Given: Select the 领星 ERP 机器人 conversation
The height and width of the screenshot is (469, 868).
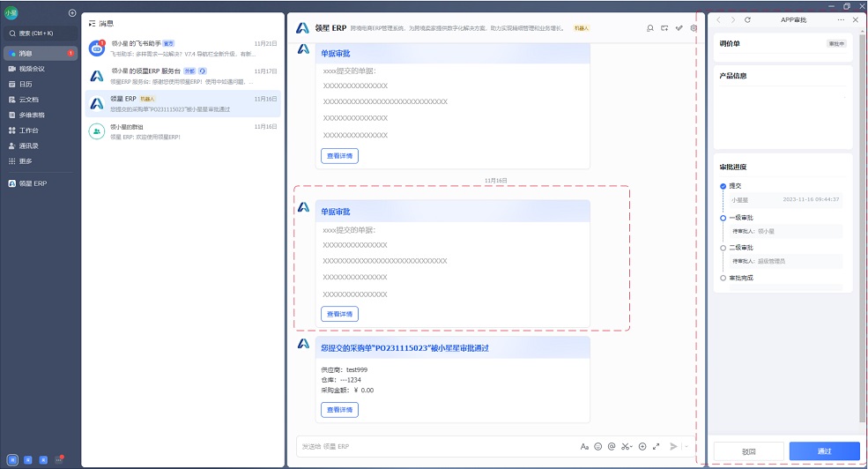Looking at the screenshot, I should [x=182, y=103].
